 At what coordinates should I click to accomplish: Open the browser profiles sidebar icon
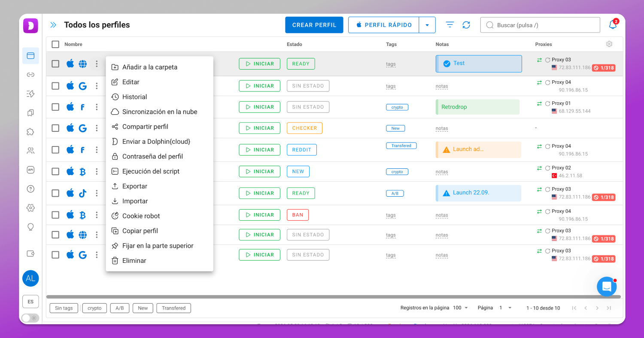pos(30,56)
